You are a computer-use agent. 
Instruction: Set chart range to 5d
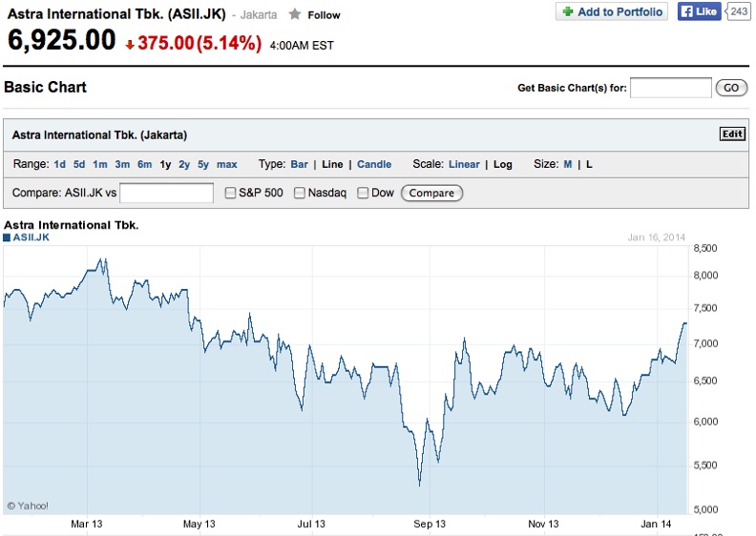[79, 164]
